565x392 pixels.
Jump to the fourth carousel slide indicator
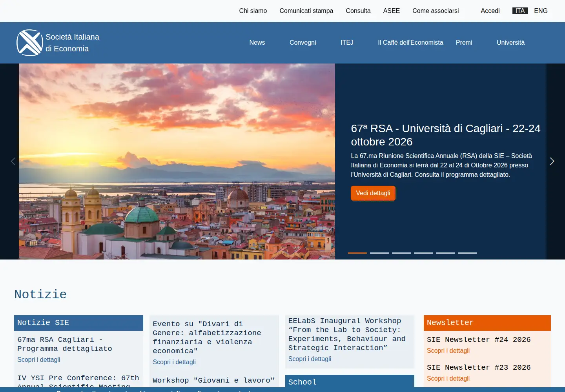[423, 253]
